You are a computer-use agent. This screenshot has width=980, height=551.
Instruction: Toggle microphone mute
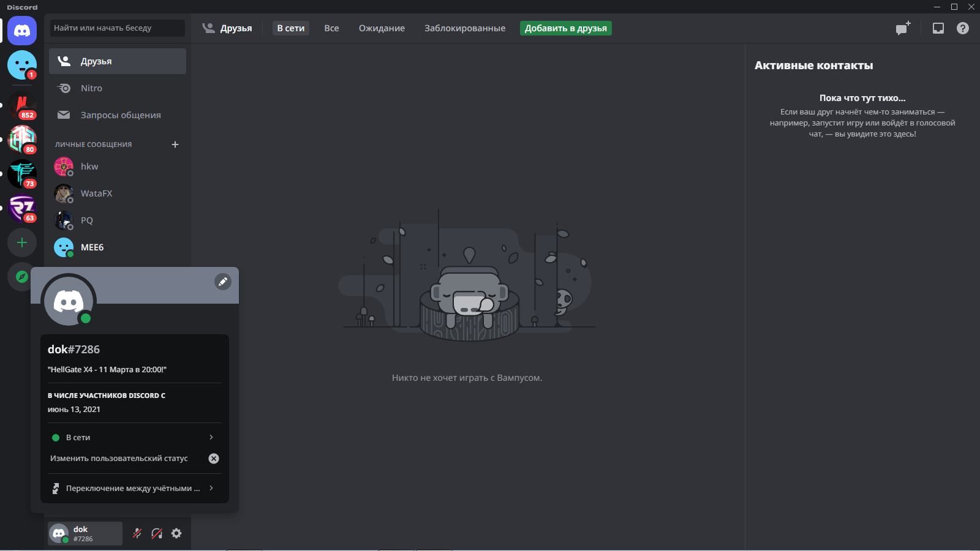(x=137, y=533)
